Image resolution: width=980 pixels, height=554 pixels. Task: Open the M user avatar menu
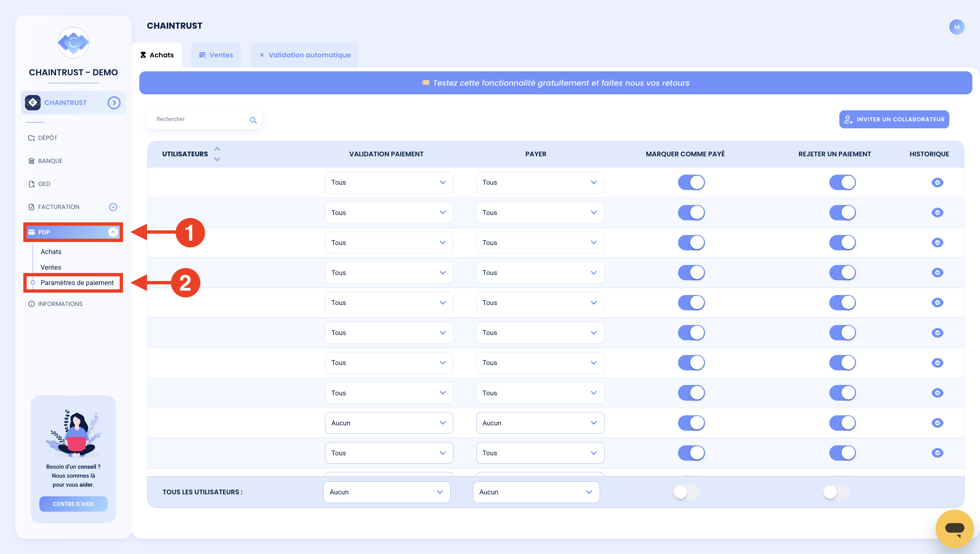[x=957, y=27]
